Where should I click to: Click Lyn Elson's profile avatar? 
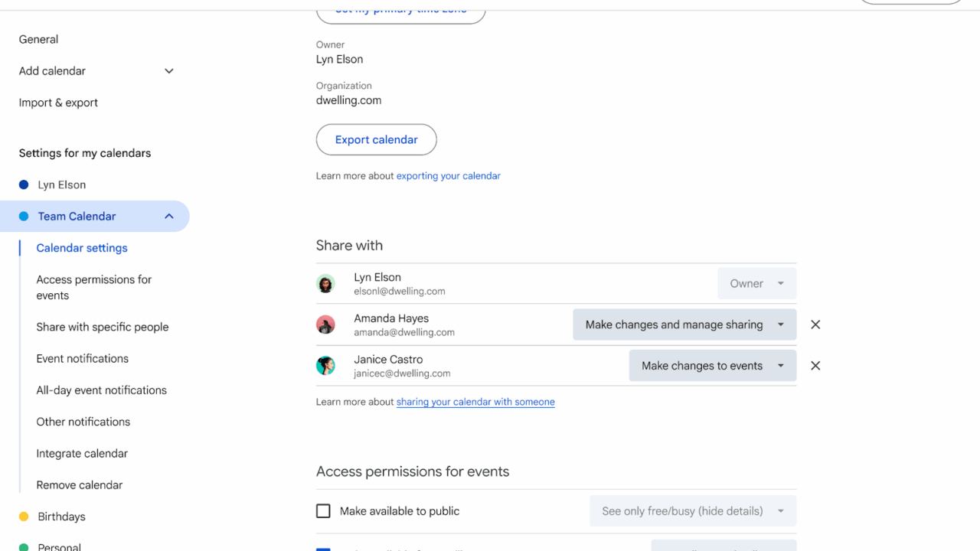click(325, 284)
